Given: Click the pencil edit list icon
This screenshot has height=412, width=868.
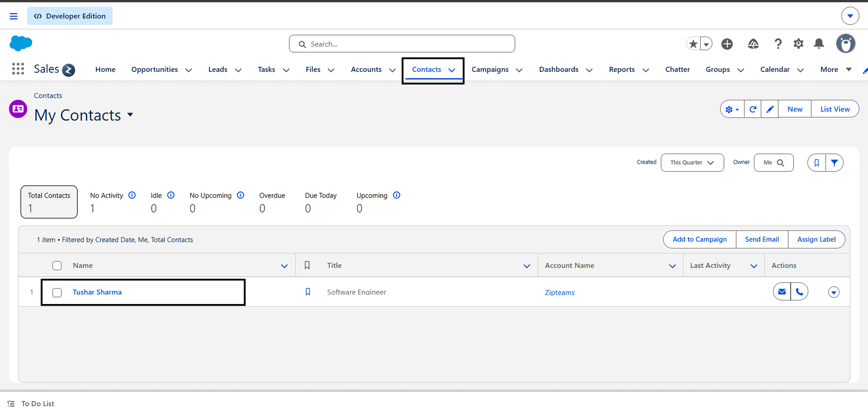Looking at the screenshot, I should pos(770,109).
